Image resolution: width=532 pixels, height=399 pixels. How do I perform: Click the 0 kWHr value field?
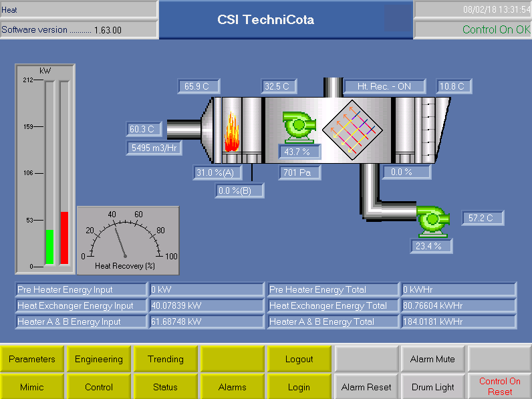click(458, 289)
